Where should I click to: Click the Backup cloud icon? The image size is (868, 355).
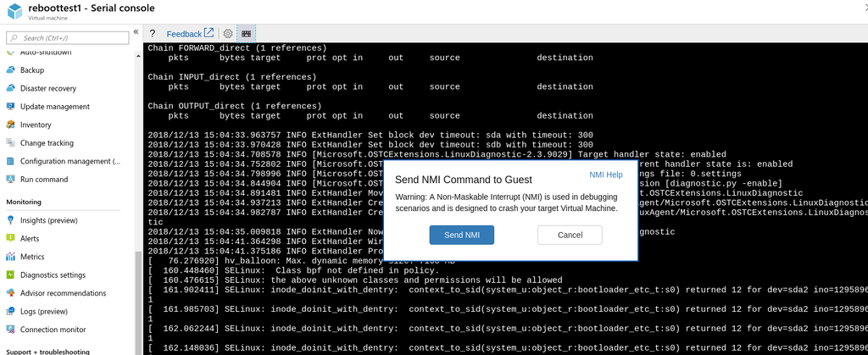(10, 70)
